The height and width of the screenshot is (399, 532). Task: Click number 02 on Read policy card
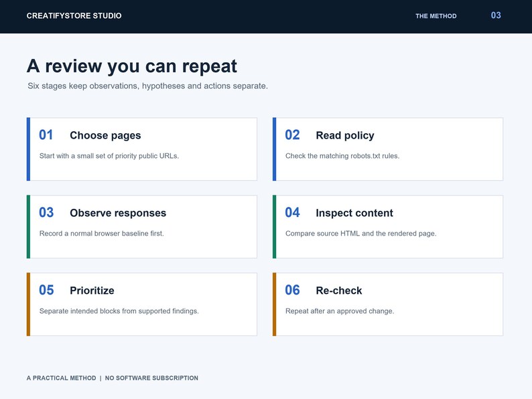point(292,135)
